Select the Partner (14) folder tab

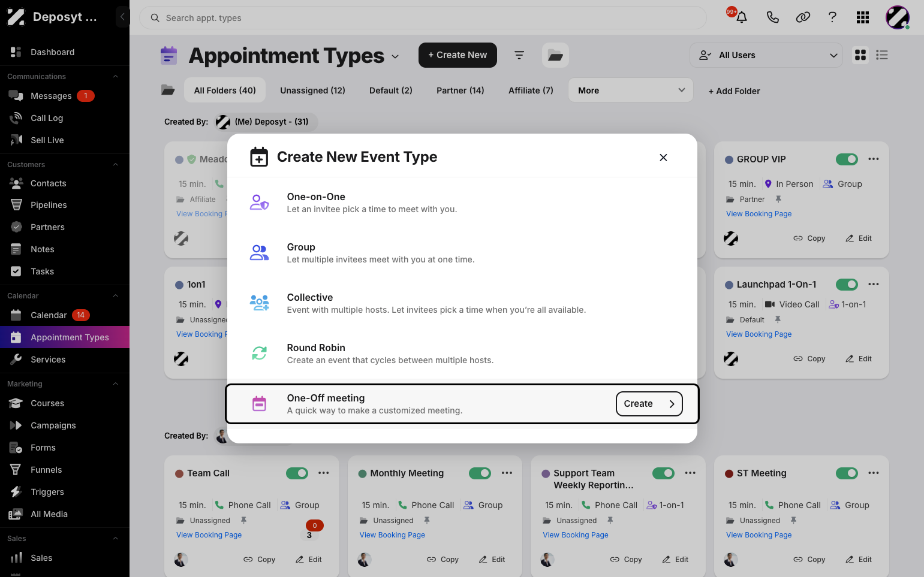click(x=460, y=90)
